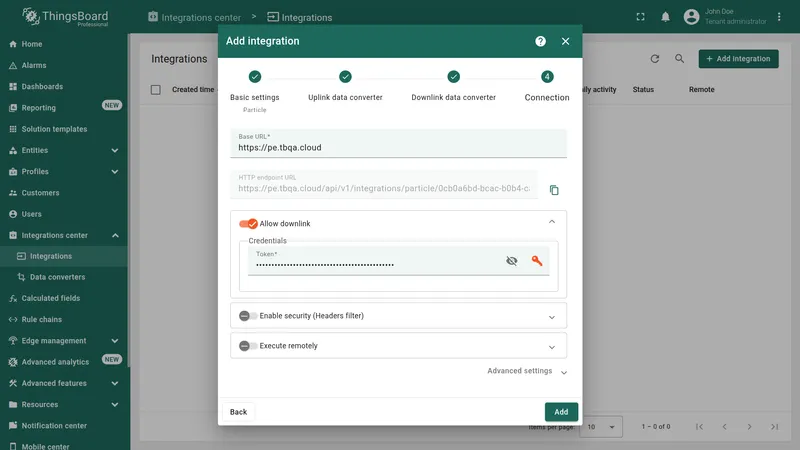Collapse the Integrations center sidebar section
This screenshot has height=450, width=800.
click(115, 235)
